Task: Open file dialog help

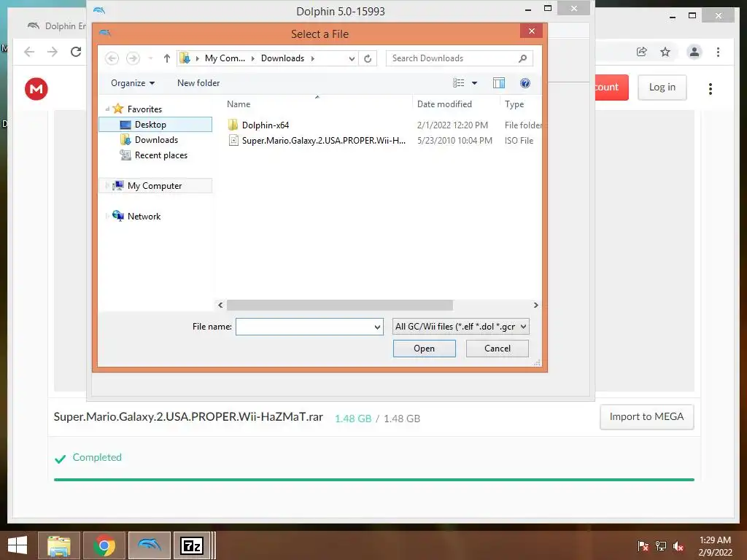Action: [525, 83]
